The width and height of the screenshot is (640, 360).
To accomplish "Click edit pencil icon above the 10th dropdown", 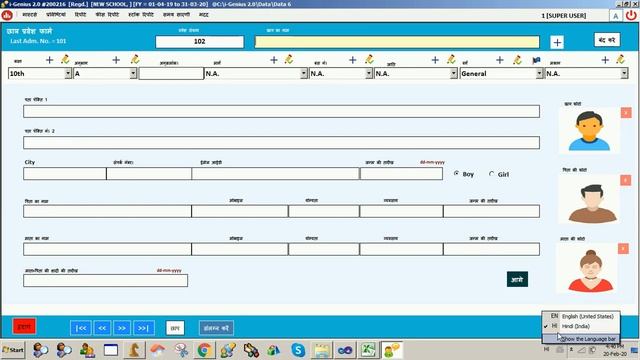I will (x=65, y=60).
